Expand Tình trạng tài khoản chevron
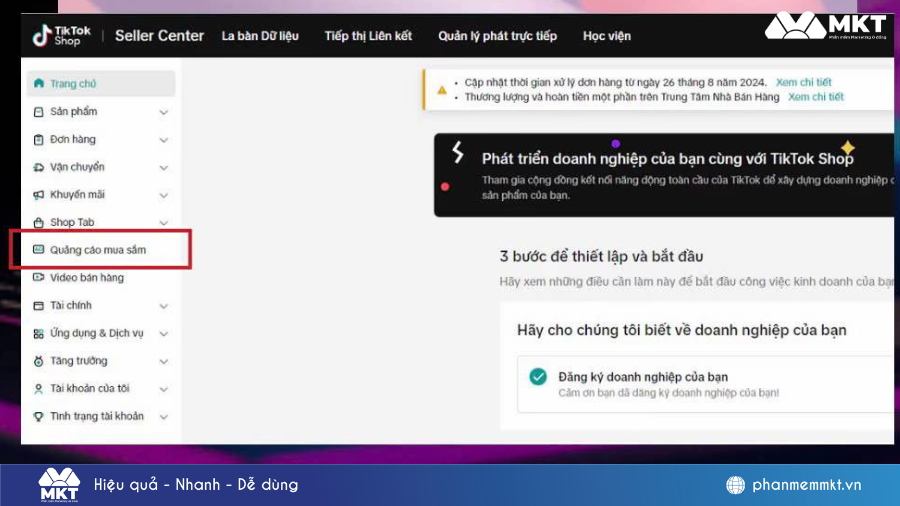Screen dimensions: 900x506 click(x=164, y=417)
